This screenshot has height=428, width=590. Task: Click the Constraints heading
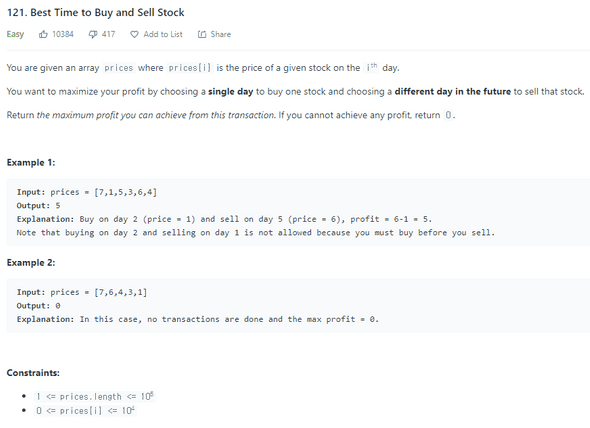(x=33, y=373)
